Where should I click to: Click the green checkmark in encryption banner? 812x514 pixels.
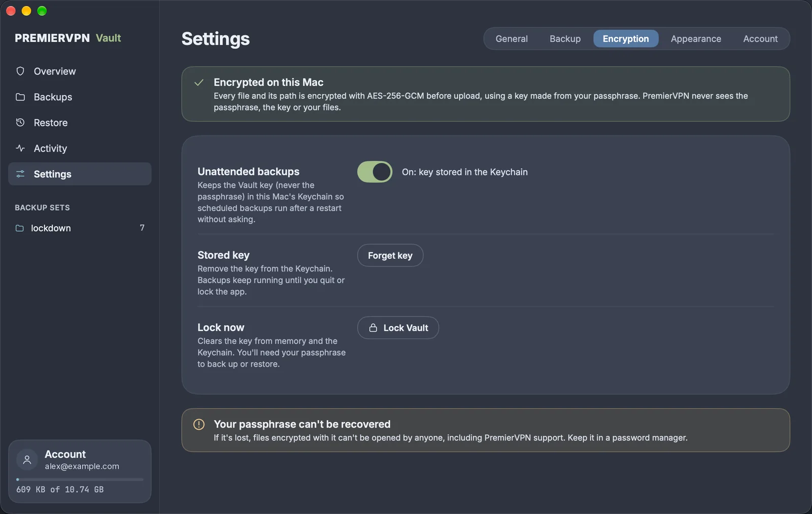point(199,82)
